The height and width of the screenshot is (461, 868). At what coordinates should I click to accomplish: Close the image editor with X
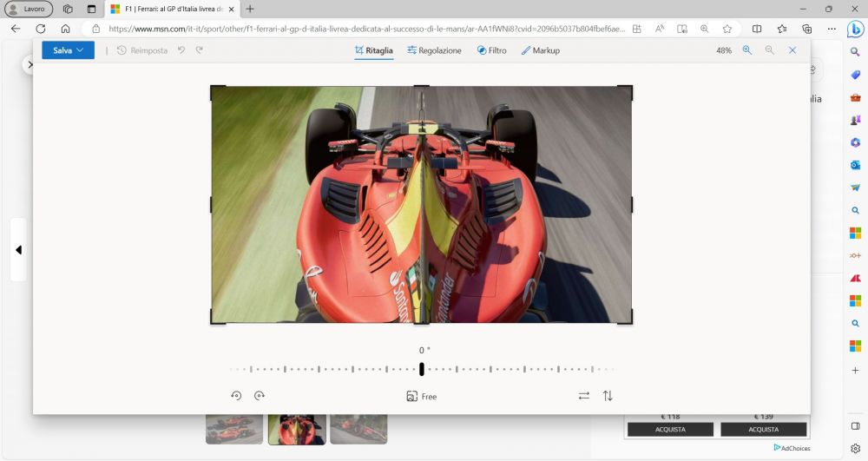[792, 50]
